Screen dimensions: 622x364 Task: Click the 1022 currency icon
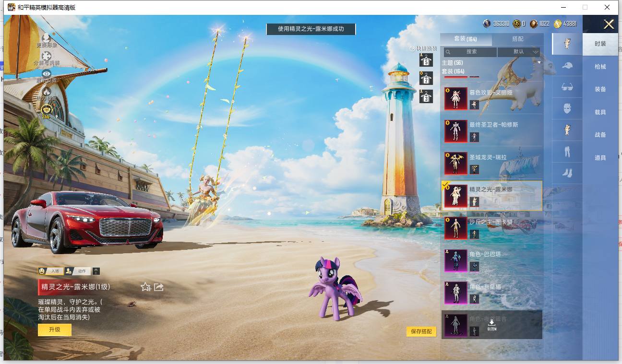(x=533, y=23)
